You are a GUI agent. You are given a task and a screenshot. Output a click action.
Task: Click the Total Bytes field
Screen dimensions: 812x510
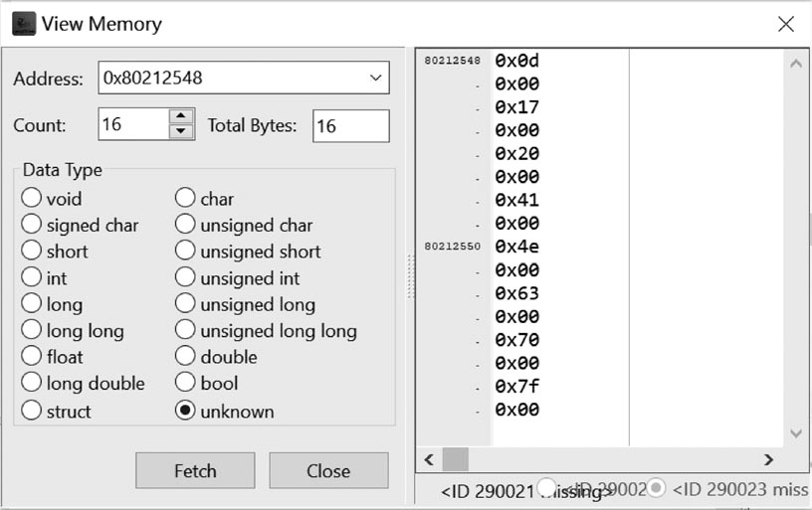tap(350, 125)
